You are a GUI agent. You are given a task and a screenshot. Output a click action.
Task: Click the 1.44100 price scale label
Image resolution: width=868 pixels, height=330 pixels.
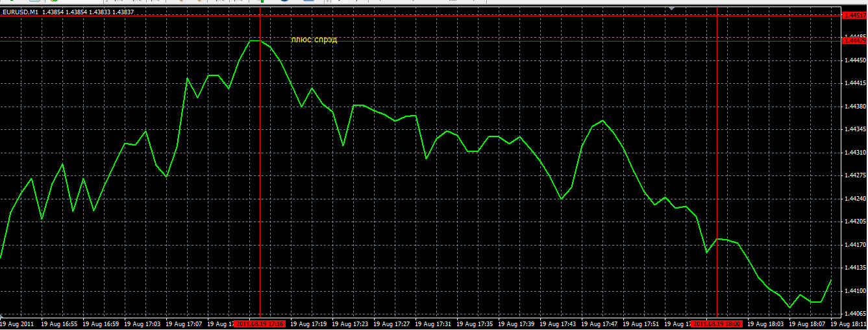(x=855, y=292)
